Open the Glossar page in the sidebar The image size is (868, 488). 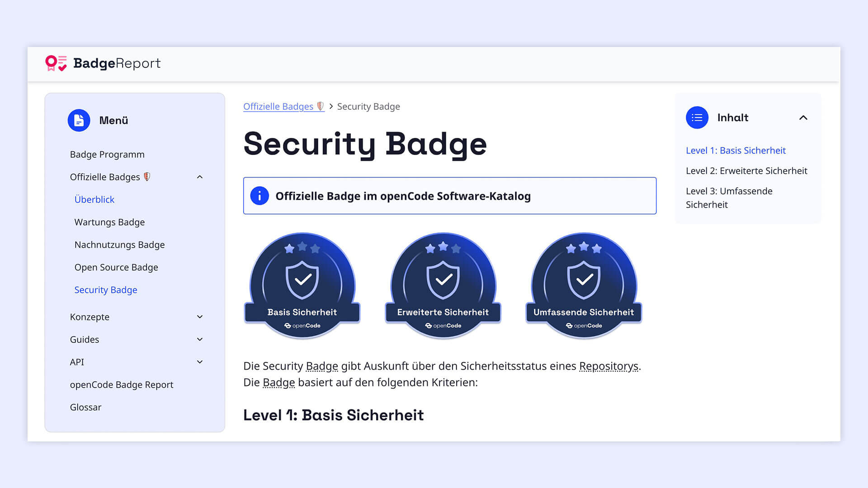[85, 407]
